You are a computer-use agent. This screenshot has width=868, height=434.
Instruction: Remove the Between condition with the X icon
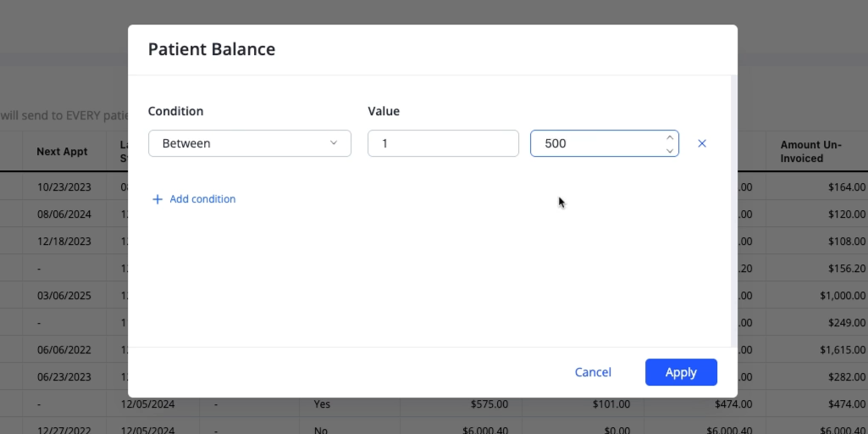[702, 143]
